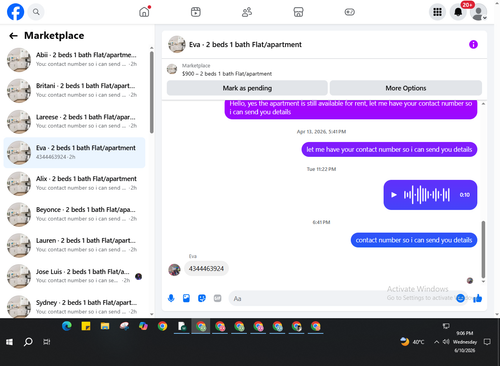Open Beyonce's apartment conversation
Screen dimensions: 500x366
coord(74,214)
